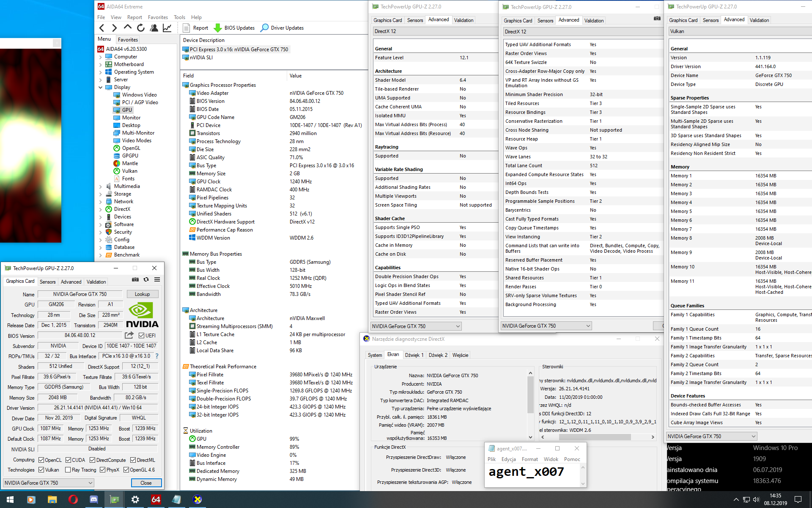Image resolution: width=812 pixels, height=508 pixels.
Task: Open GPU selector dropdown in main GPU-Z
Action: [x=49, y=483]
